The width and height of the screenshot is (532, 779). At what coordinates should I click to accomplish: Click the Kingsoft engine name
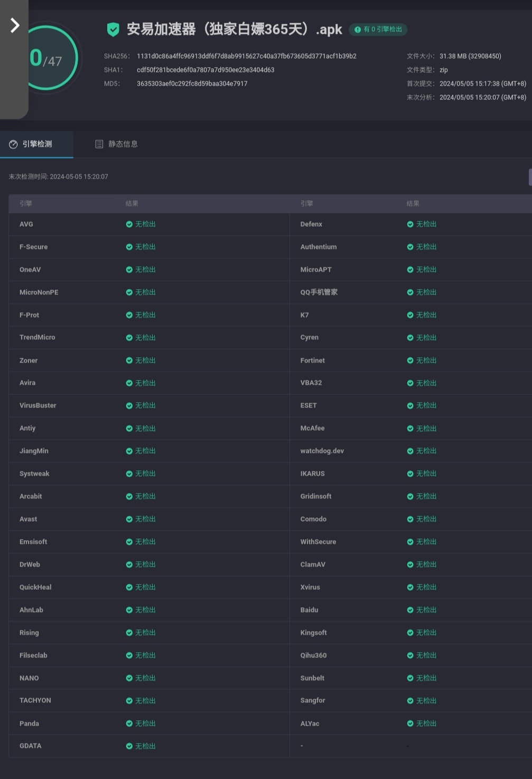pyautogui.click(x=314, y=633)
